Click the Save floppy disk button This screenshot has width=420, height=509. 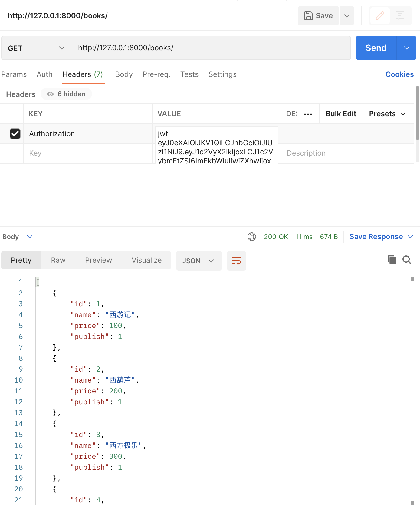318,16
